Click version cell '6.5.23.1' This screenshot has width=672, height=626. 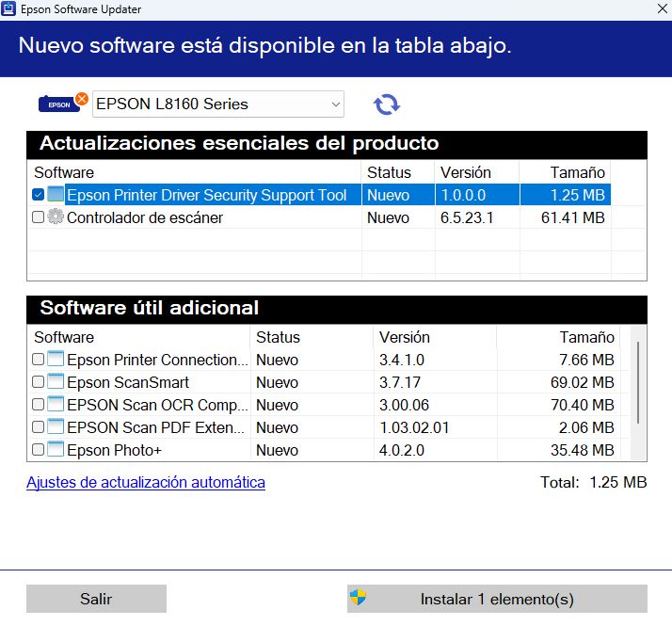click(x=467, y=217)
